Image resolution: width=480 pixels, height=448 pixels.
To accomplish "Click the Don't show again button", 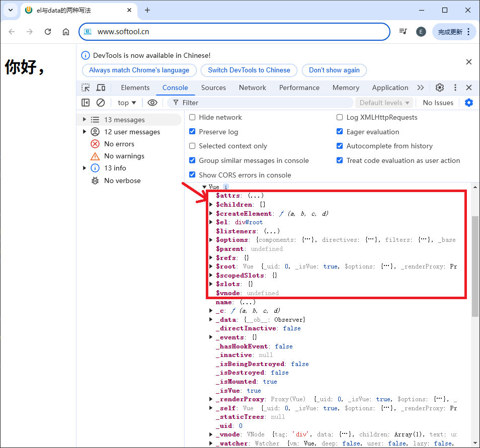I will point(334,70).
